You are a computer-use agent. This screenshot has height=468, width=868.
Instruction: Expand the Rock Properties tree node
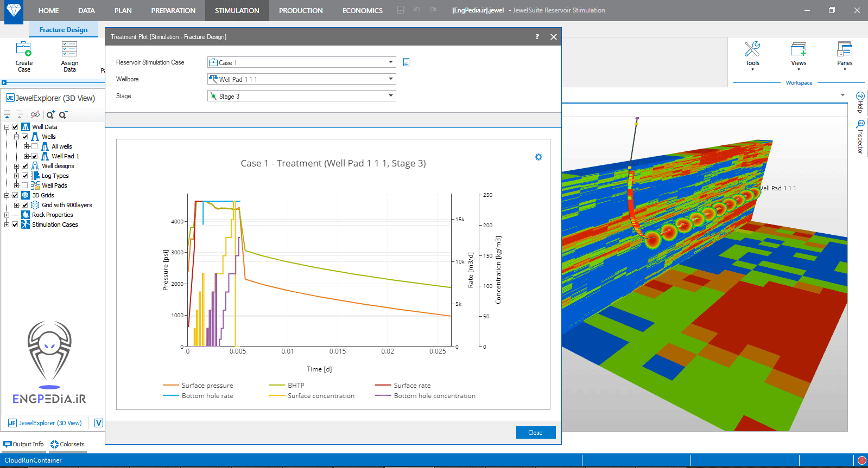[7, 215]
